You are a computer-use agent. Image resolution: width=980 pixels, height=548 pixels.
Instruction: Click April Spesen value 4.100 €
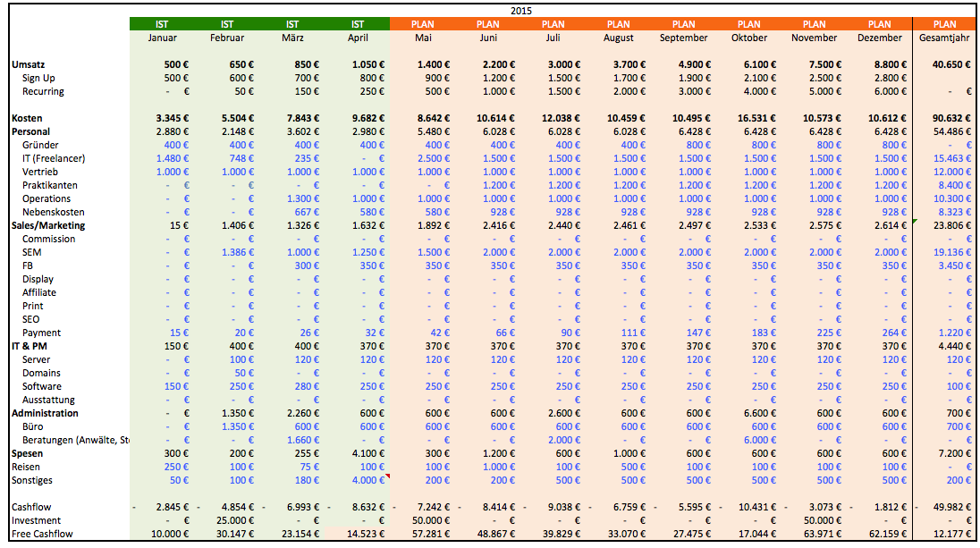tap(368, 453)
